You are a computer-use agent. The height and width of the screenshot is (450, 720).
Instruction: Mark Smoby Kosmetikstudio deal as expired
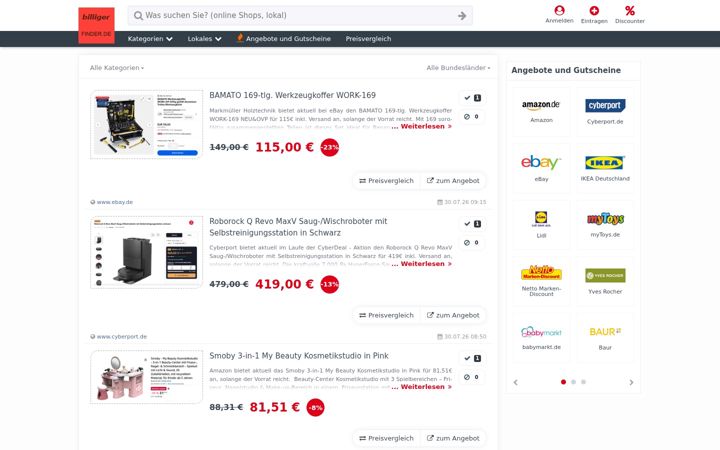472,377
